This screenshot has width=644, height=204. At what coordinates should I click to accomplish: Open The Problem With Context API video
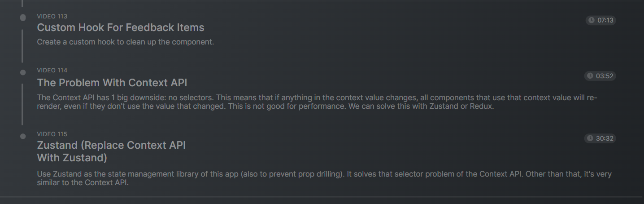pos(112,83)
